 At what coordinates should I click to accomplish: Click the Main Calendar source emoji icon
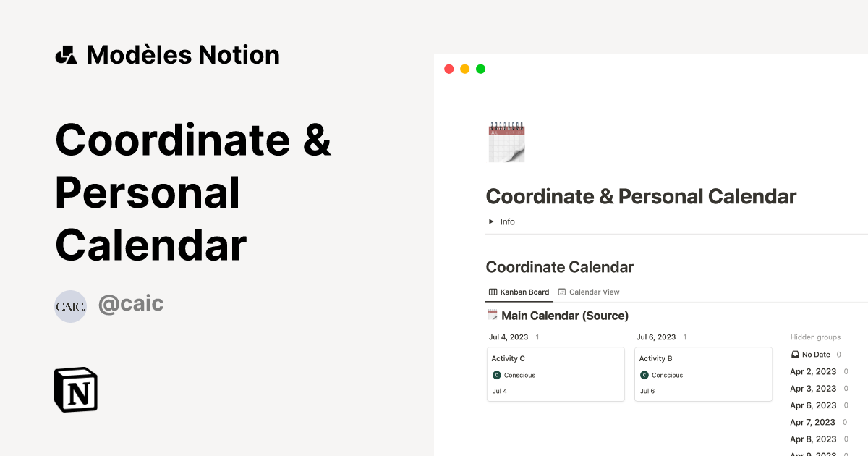pos(493,315)
